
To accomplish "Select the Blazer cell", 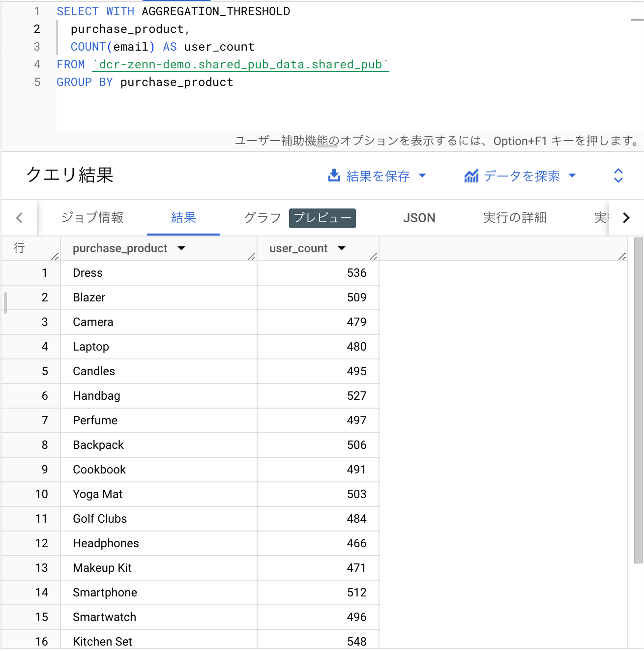I will click(159, 297).
